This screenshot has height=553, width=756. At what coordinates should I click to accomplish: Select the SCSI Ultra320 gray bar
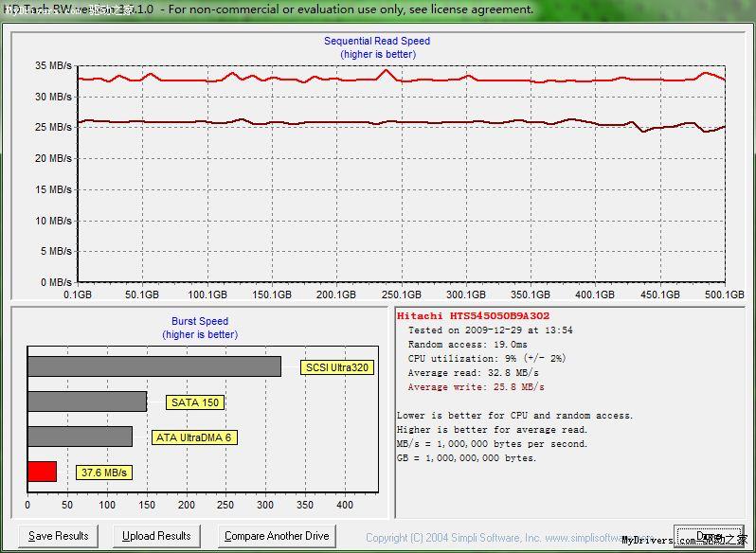coord(153,366)
